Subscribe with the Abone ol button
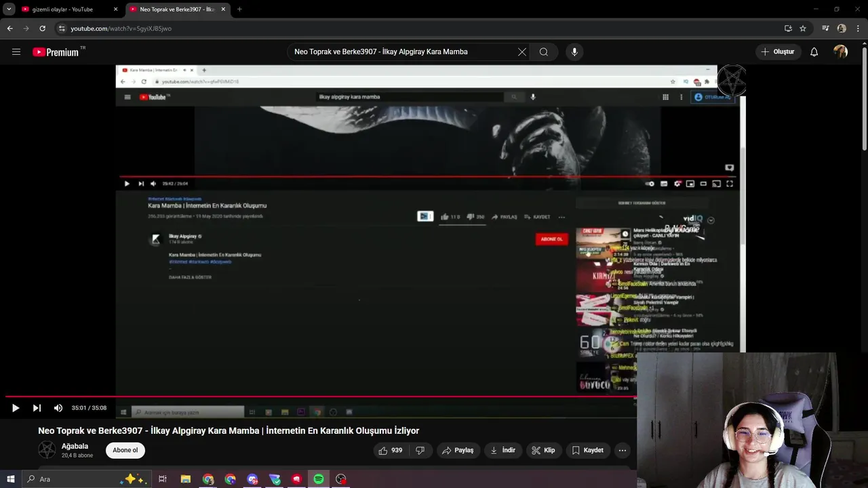The image size is (868, 488). (125, 450)
